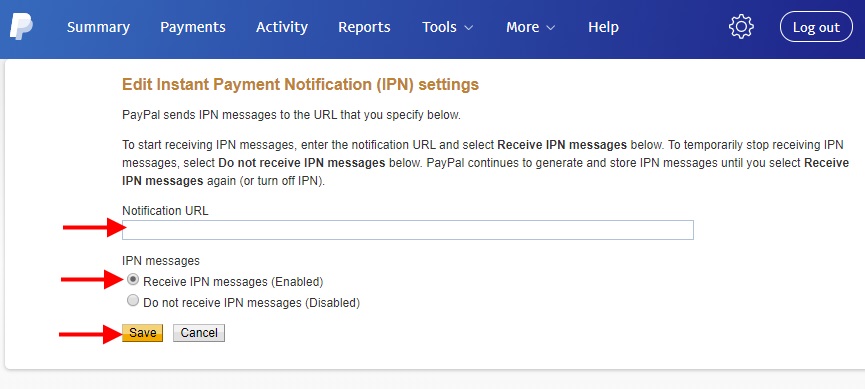This screenshot has width=865, height=389.
Task: Select Do not receive IPN messages radio
Action: pyautogui.click(x=133, y=301)
